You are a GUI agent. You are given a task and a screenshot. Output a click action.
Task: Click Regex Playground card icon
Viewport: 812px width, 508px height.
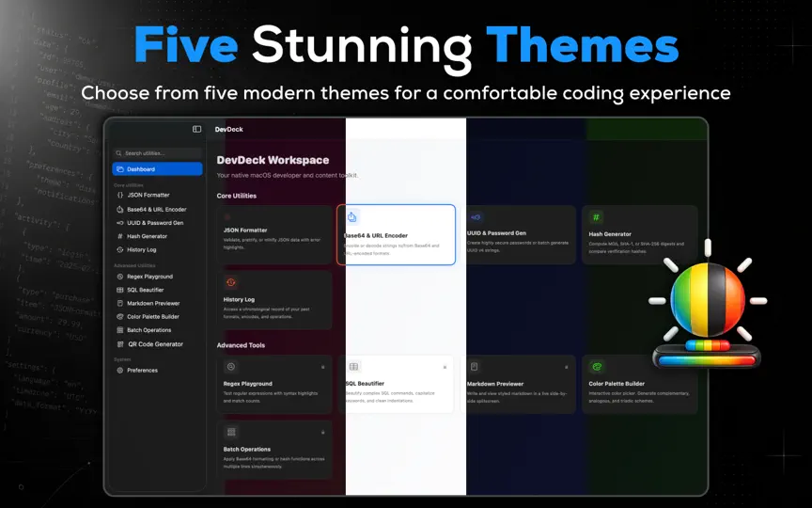tap(231, 367)
